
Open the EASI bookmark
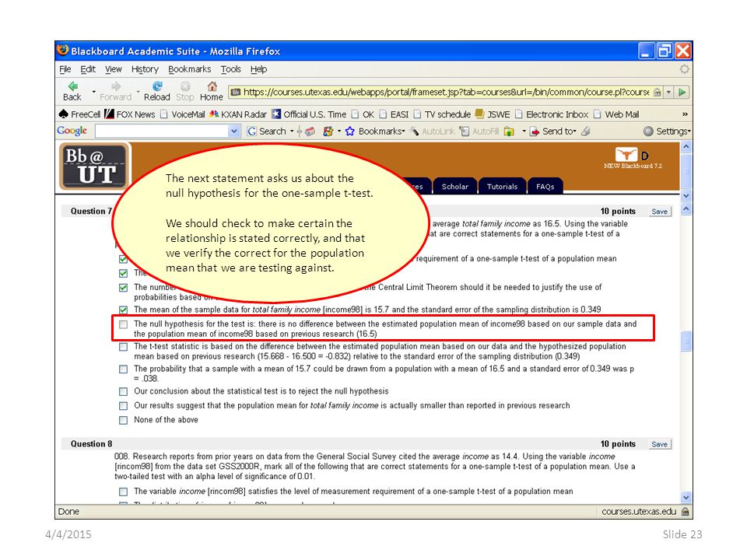(394, 114)
